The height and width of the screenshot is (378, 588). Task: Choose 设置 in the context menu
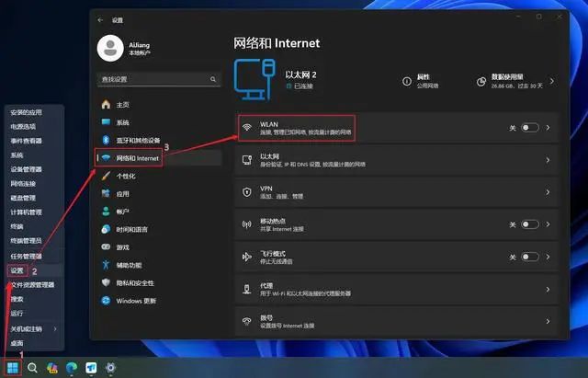pos(17,270)
